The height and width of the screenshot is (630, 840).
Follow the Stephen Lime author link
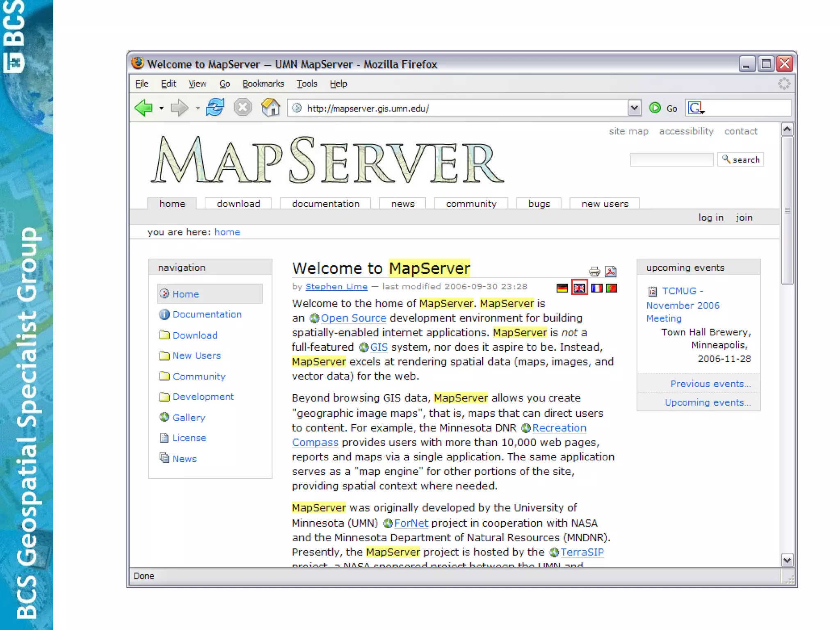[x=336, y=287]
